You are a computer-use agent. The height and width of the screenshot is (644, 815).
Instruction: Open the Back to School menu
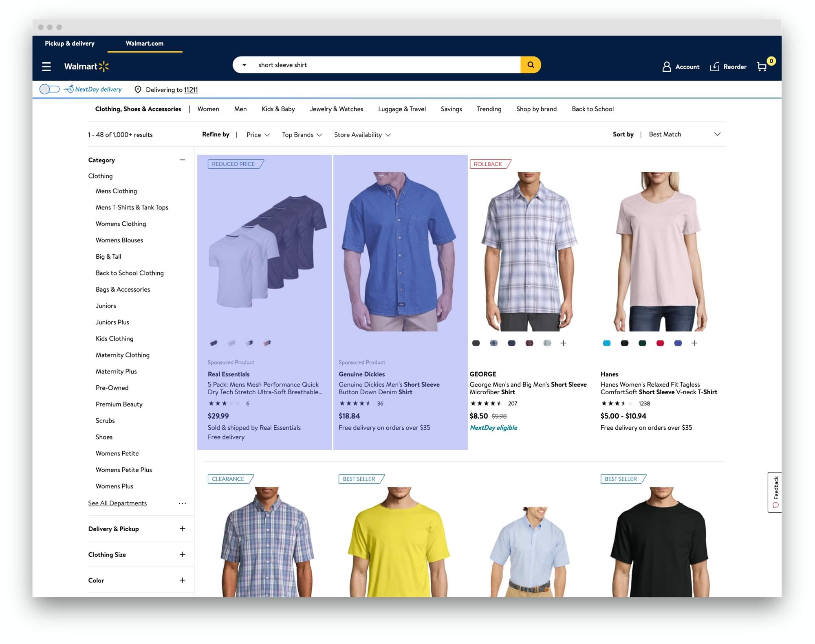(x=593, y=109)
